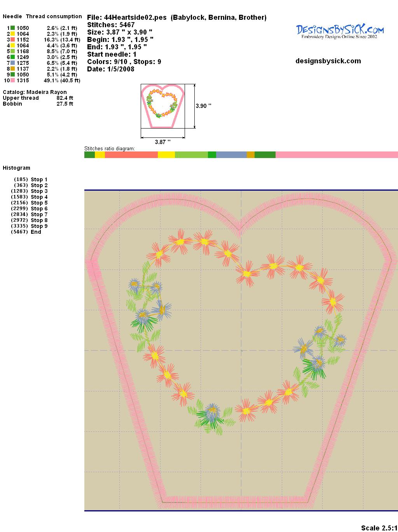Click the gold swatch for thread 1137
The height and width of the screenshot is (532, 398).
click(12, 69)
